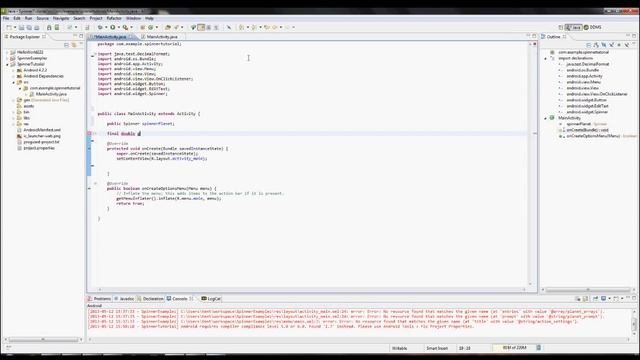Select MainActivity.java in Package Explorer
Image resolution: width=640 pixels, height=360 pixels.
click(x=51, y=94)
